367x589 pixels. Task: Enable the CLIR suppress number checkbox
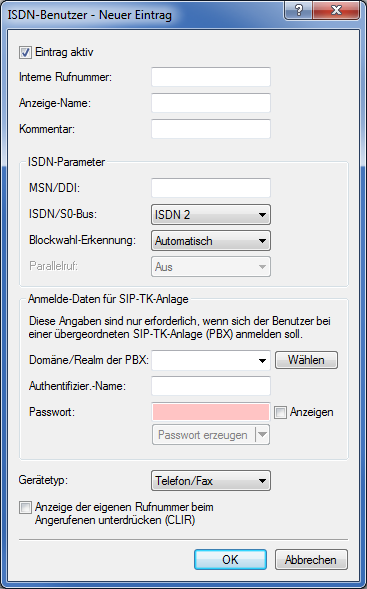tap(26, 508)
